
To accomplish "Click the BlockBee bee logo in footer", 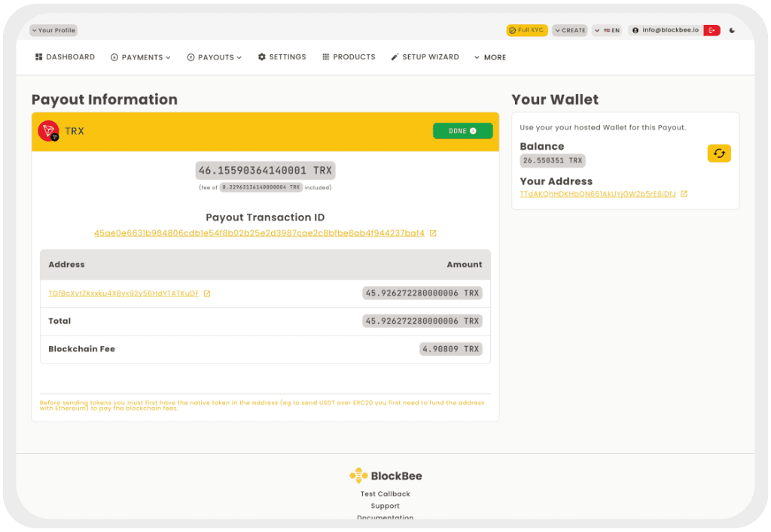I will 358,475.
